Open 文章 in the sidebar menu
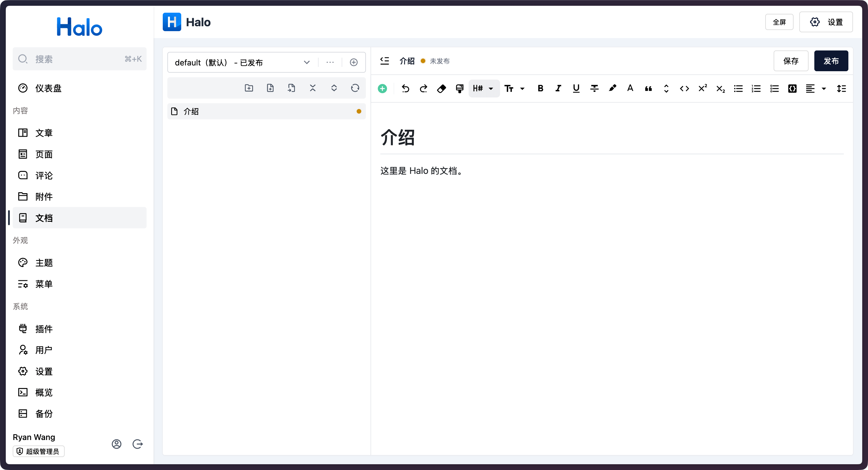The height and width of the screenshot is (470, 868). (44, 133)
